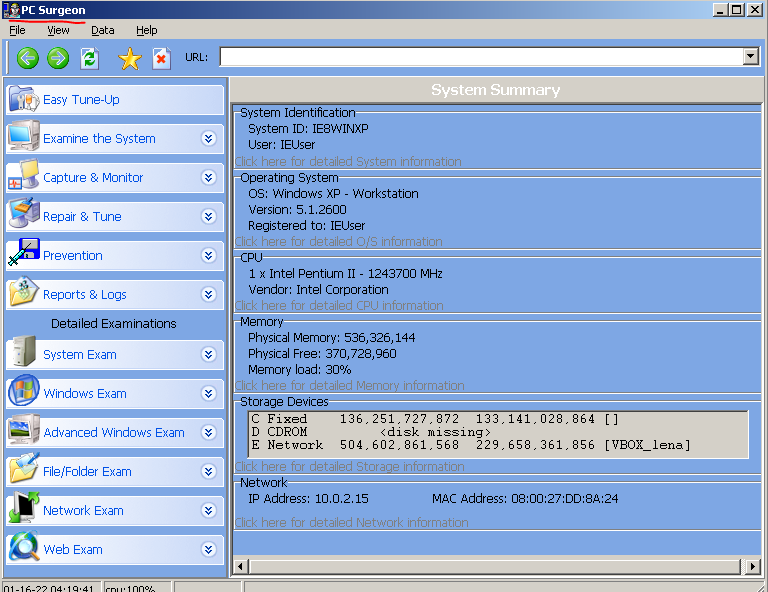This screenshot has width=768, height=592.
Task: Click the Capture & Monitor icon
Action: pyautogui.click(x=24, y=175)
